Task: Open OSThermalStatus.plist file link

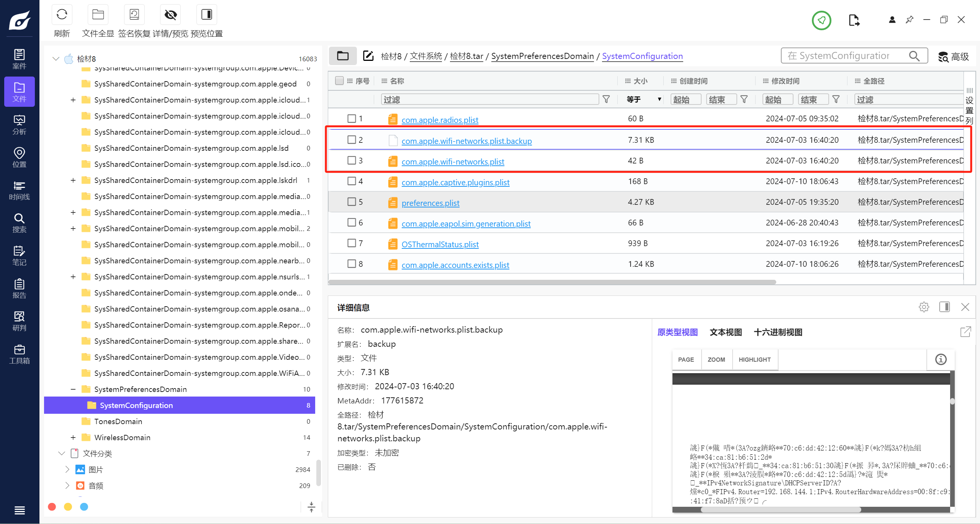Action: point(440,244)
